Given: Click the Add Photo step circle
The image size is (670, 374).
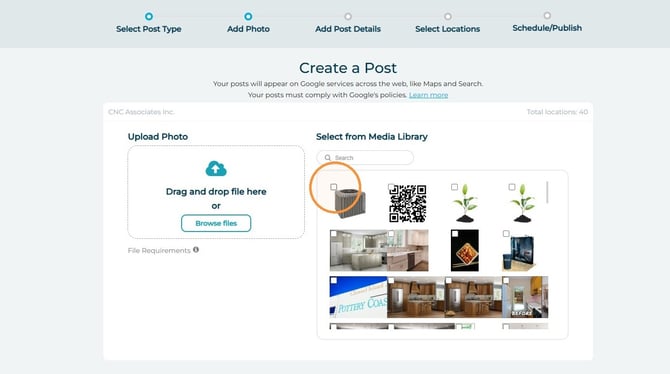Looking at the screenshot, I should click(x=248, y=16).
